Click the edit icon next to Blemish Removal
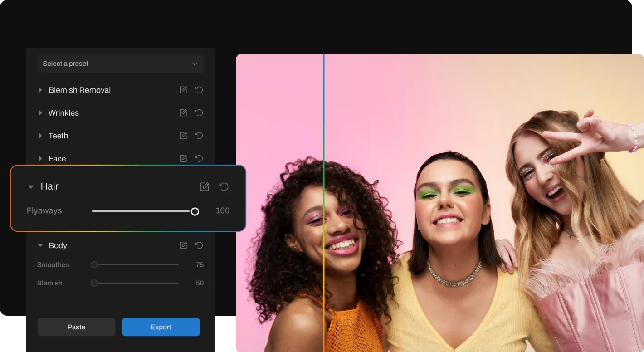The width and height of the screenshot is (644, 352). [x=183, y=90]
